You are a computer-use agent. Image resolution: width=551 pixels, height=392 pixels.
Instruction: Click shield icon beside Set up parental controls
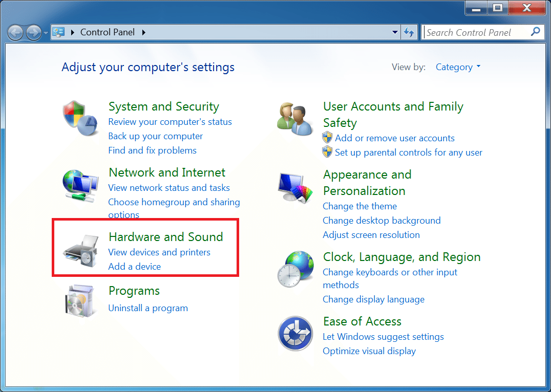point(327,152)
